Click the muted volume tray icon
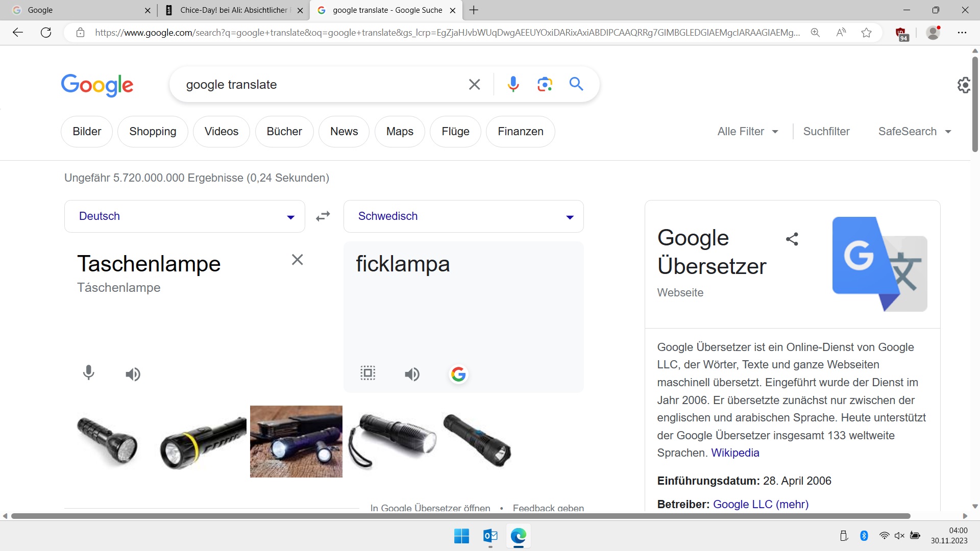Screen dimensions: 980x551 899,536
